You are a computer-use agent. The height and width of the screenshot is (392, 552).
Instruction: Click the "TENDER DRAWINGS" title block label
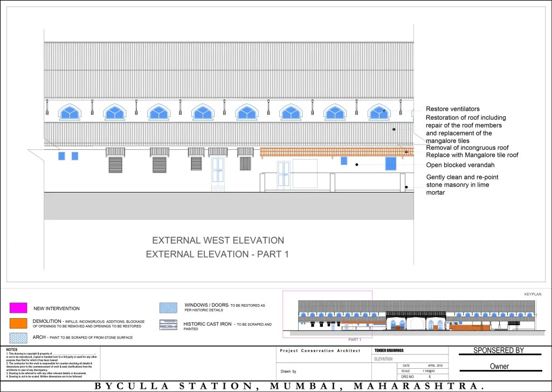[388, 350]
